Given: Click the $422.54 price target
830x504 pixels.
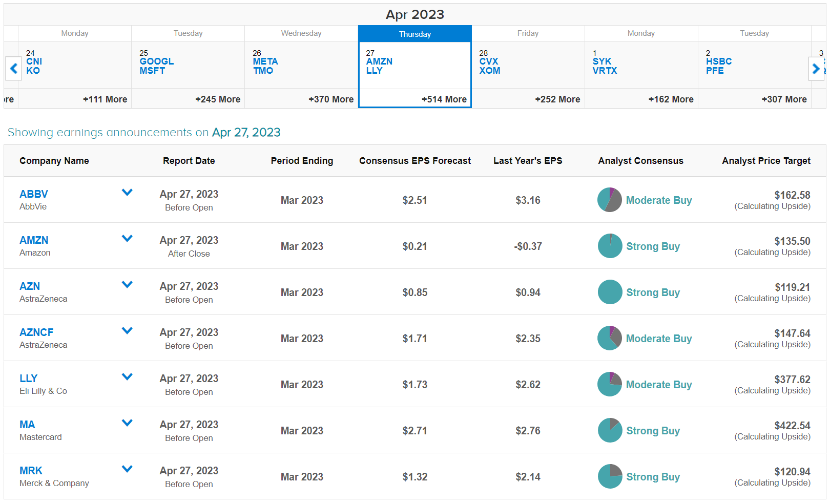Looking at the screenshot, I should 792,426.
